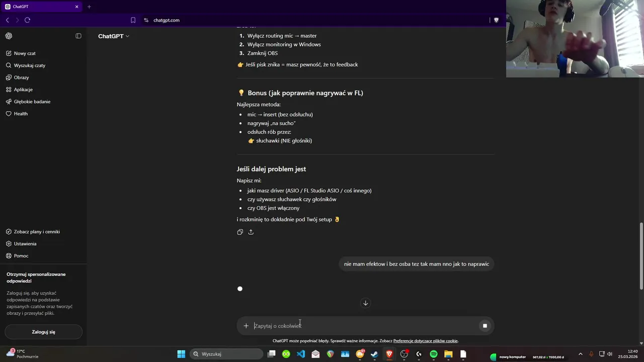Copy the response with the copy icon

tap(240, 232)
